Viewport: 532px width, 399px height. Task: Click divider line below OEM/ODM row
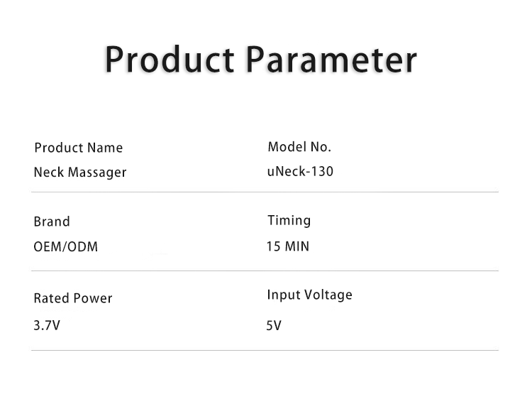click(265, 270)
